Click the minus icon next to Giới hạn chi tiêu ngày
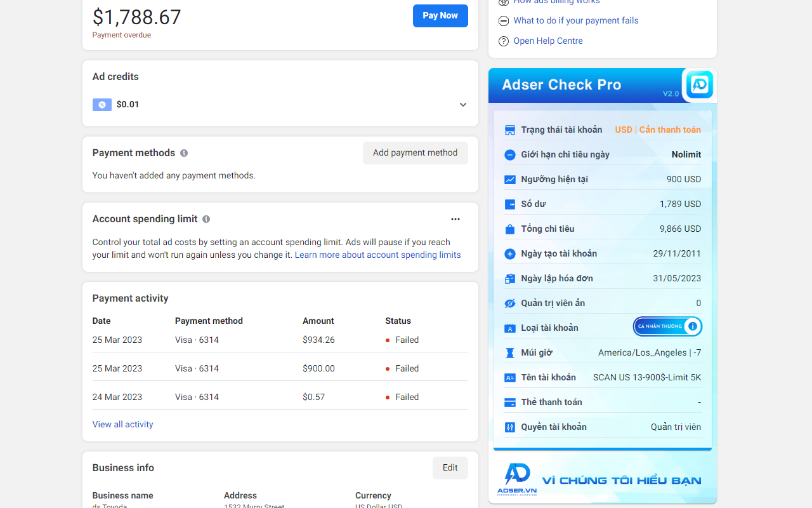Screen dimensions: 812x508 pyautogui.click(x=510, y=154)
